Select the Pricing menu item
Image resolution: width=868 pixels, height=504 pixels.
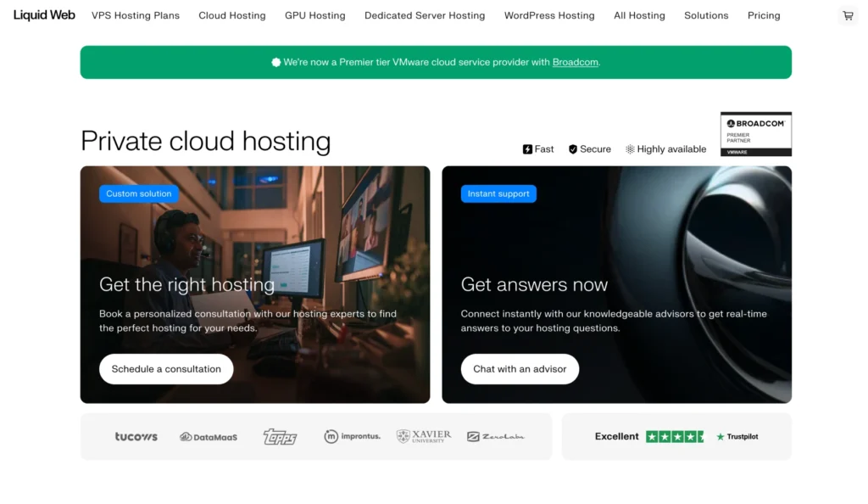point(763,15)
